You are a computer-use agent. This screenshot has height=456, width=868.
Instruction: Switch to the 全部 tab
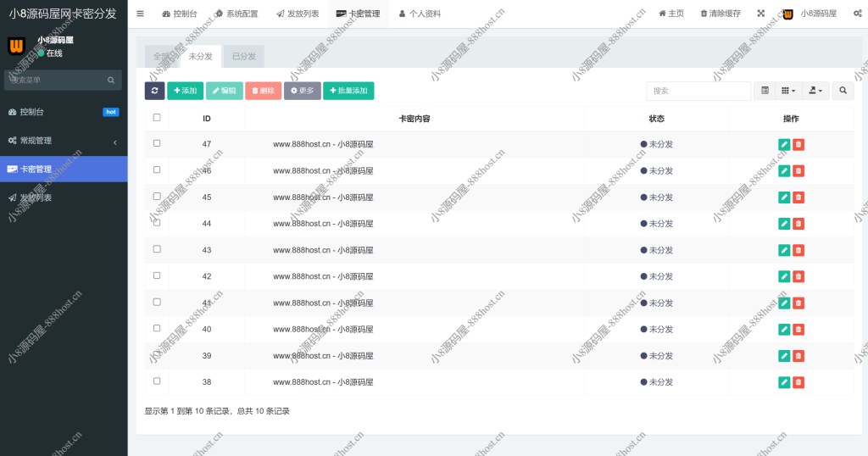[x=162, y=57]
